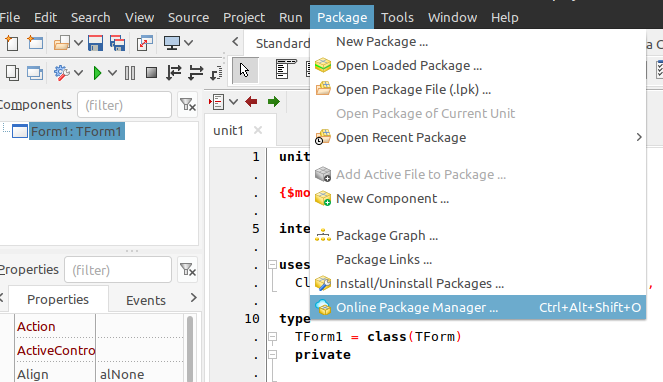Screen dimensions: 663x382
Task: Click the Properties filter field
Action: pyautogui.click(x=118, y=269)
